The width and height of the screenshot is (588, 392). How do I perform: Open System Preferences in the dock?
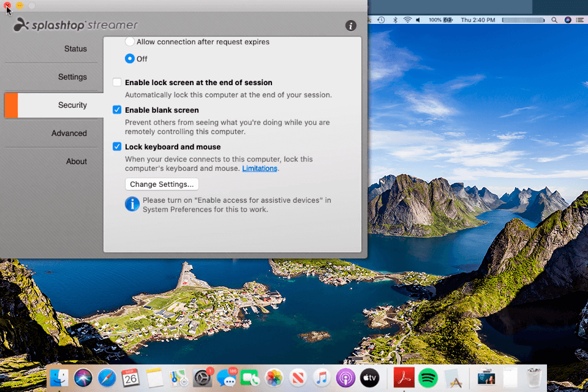click(x=203, y=377)
